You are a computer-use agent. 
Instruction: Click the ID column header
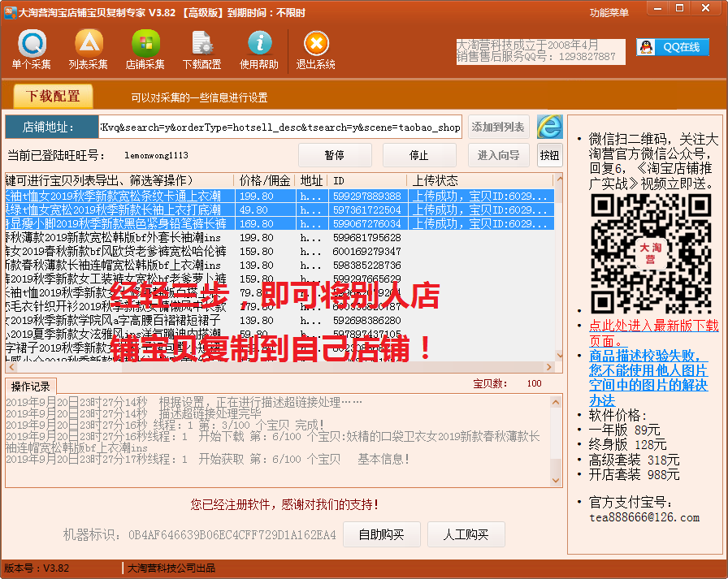coord(367,180)
